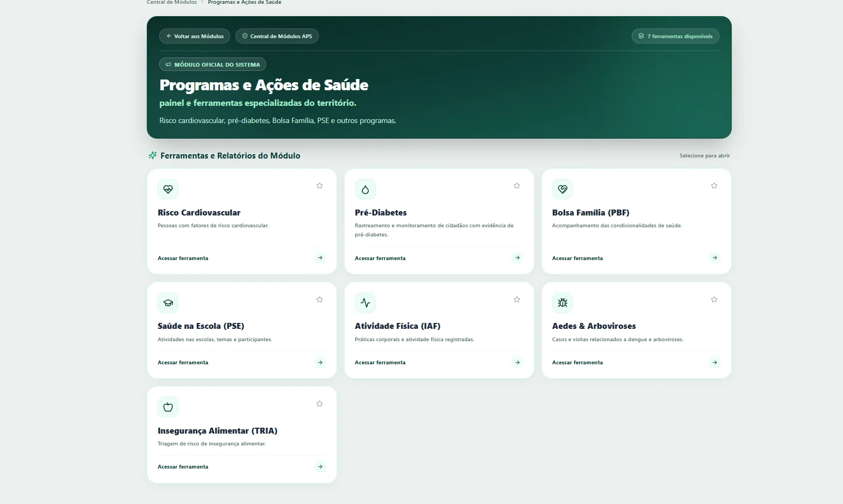843x504 pixels.
Task: Click the Aedes & Arboviroses card title
Action: [594, 326]
